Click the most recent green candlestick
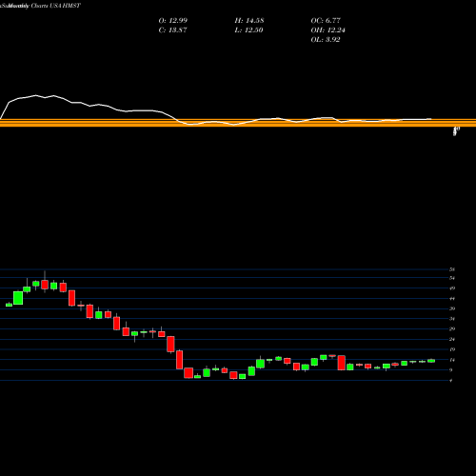Image resolution: width=476 pixels, height=476 pixels. (x=431, y=361)
